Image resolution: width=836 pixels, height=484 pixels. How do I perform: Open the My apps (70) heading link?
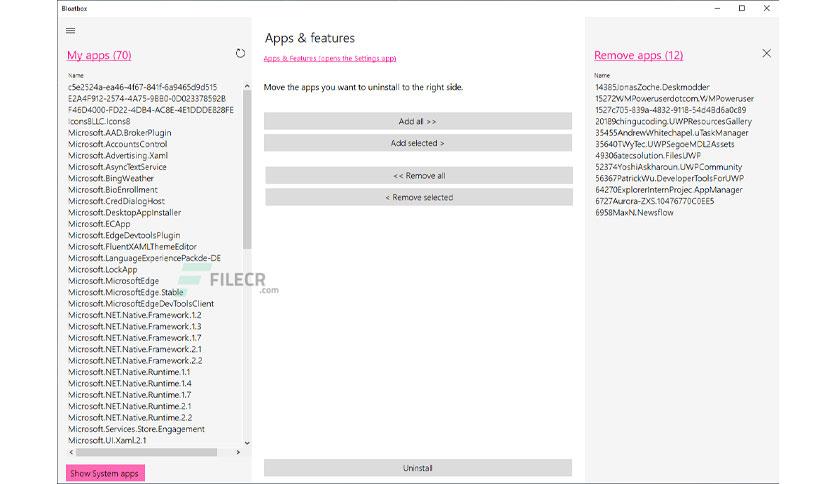99,55
